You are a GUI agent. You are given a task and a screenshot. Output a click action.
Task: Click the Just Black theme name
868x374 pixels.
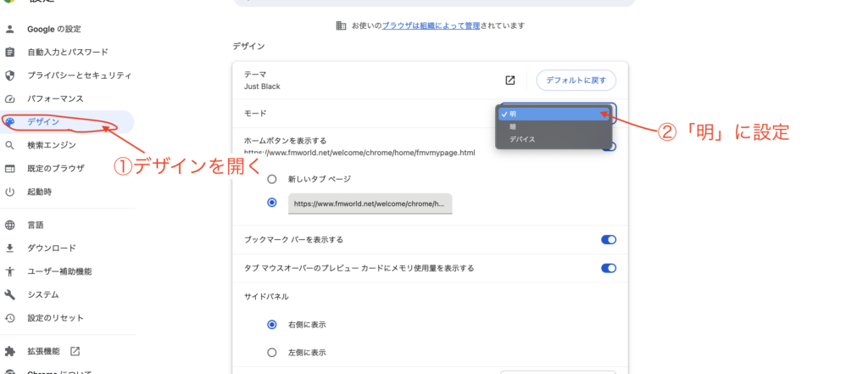pos(263,87)
